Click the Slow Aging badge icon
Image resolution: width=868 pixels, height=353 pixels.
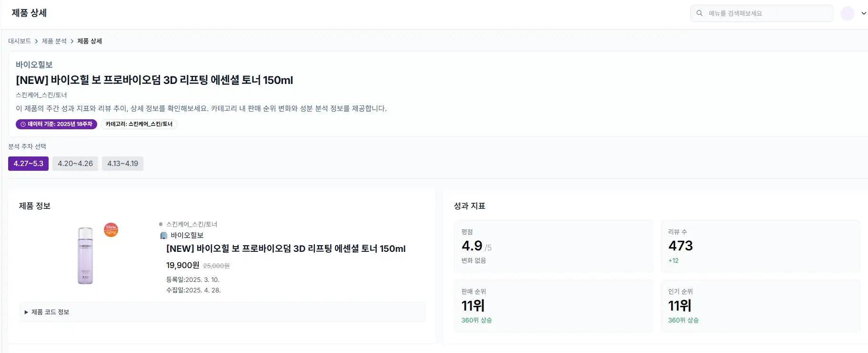click(111, 230)
